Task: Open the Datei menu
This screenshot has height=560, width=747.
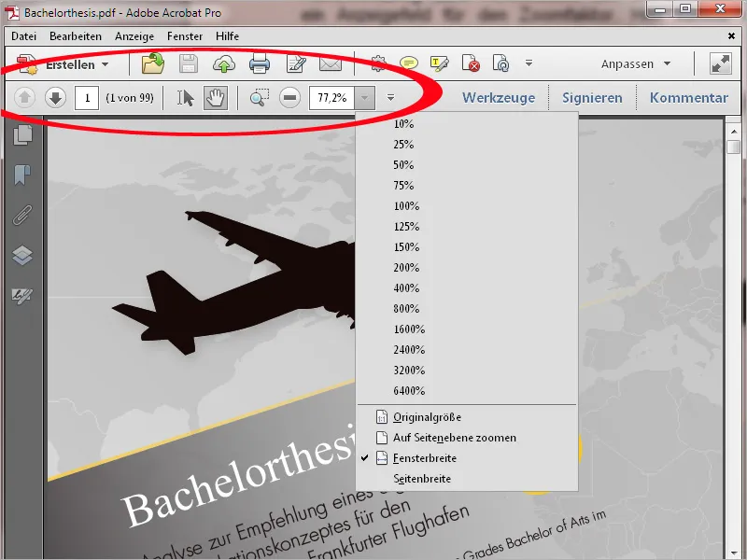Action: [24, 36]
